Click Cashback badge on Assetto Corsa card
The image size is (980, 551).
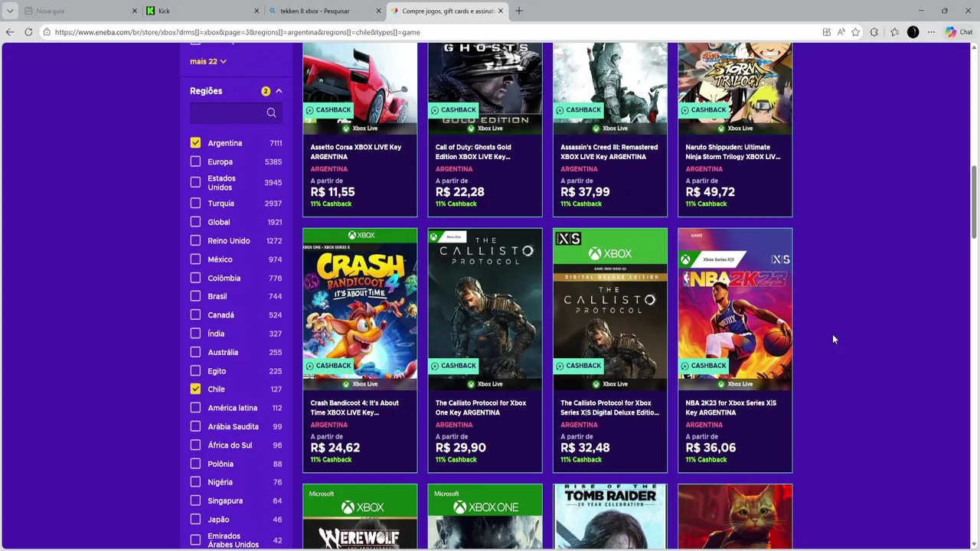pos(328,110)
